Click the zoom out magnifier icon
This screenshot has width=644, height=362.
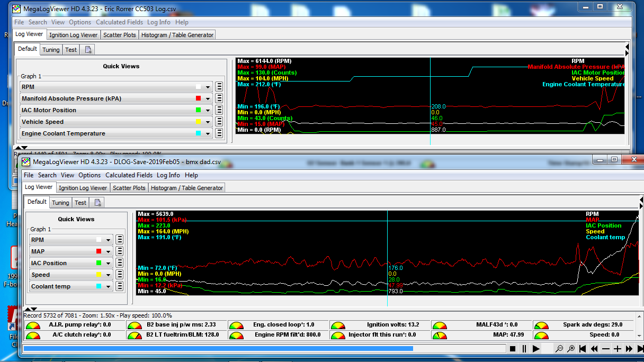559,349
